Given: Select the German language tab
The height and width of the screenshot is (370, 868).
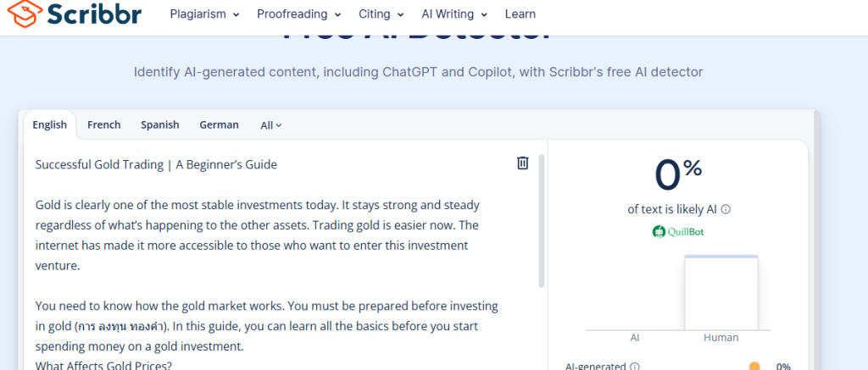Looking at the screenshot, I should [x=219, y=124].
